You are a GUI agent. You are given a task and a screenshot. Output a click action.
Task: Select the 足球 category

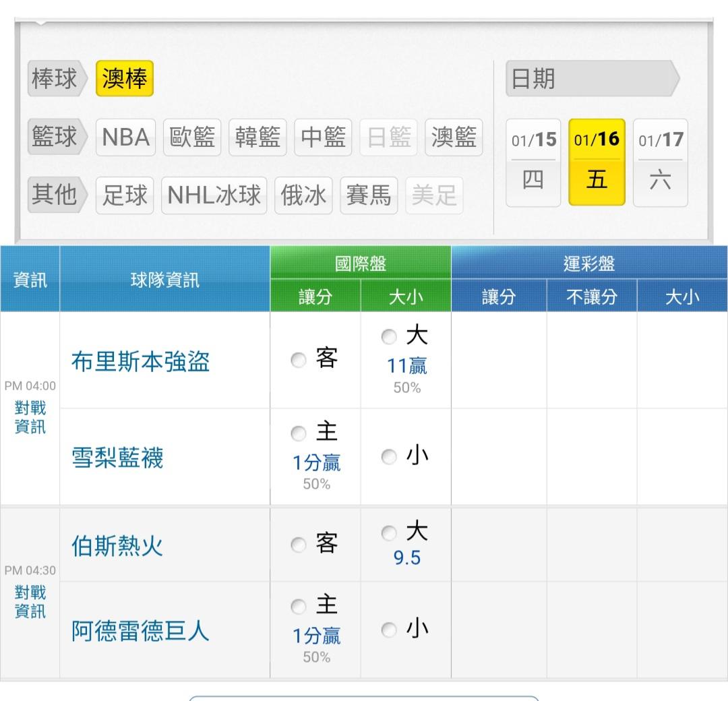pos(125,195)
